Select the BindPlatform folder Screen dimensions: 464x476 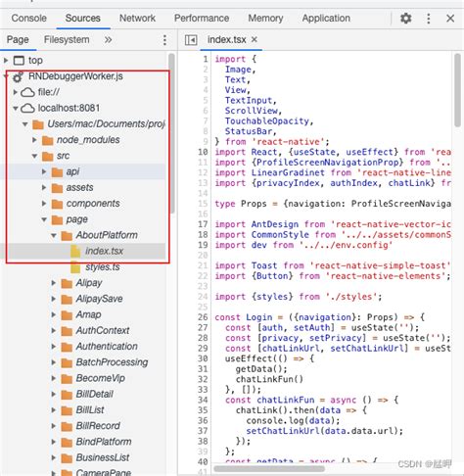(104, 442)
